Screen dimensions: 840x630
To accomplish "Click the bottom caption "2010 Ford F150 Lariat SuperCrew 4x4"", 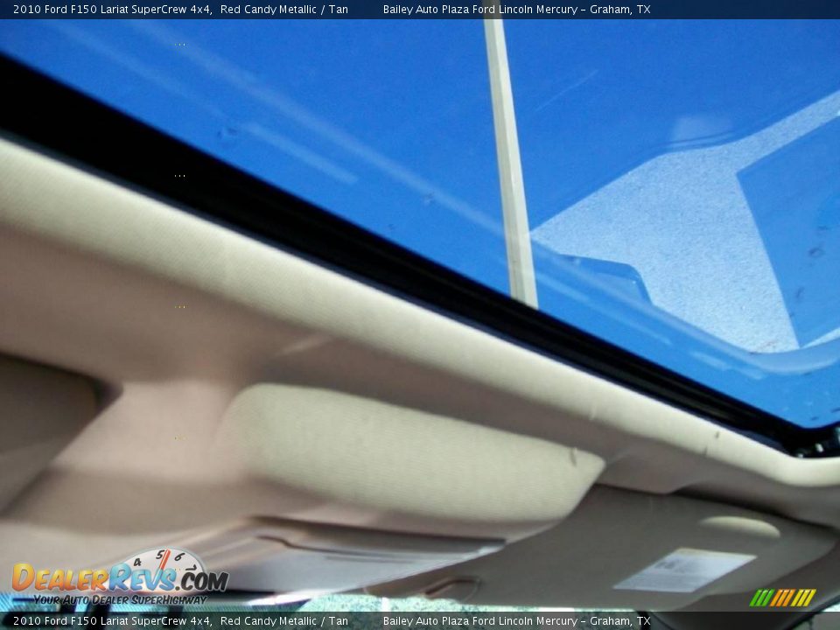I will (113, 621).
